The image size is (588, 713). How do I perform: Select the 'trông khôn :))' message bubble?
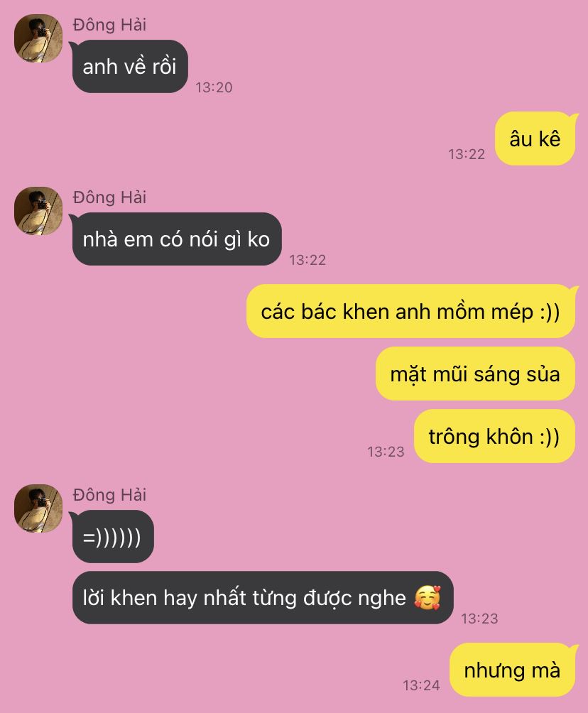coord(494,437)
